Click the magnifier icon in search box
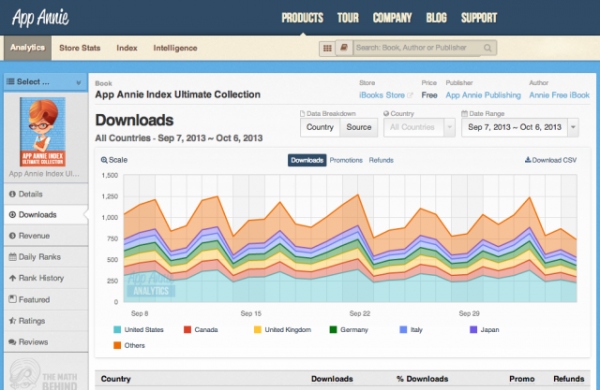This screenshot has height=390, width=600. 488,48
